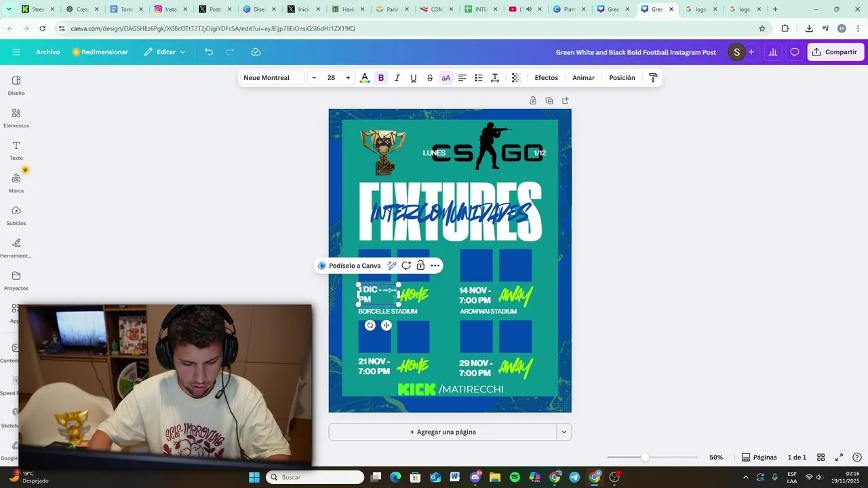This screenshot has height=488, width=868.
Task: Open the Marca brand panel
Action: [x=16, y=183]
